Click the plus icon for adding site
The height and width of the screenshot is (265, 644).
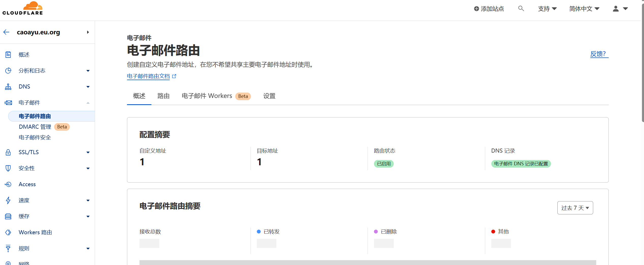click(x=477, y=9)
